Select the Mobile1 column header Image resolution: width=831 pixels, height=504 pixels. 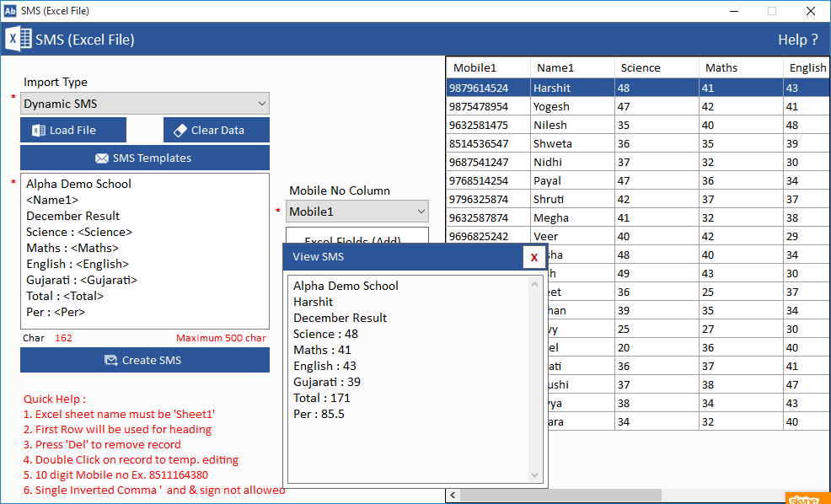pyautogui.click(x=487, y=68)
